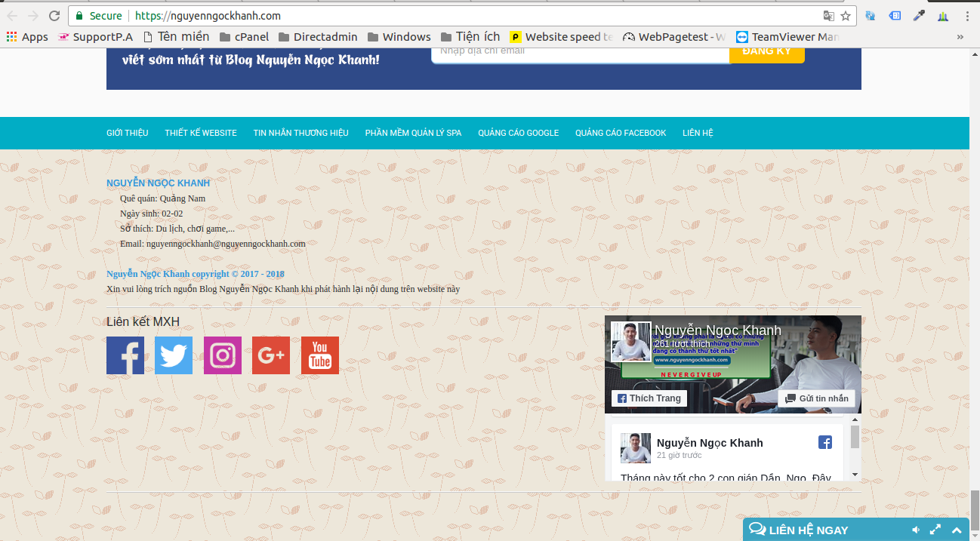980x541 pixels.
Task: Open the cPanel bookmarks folder
Action: (244, 37)
